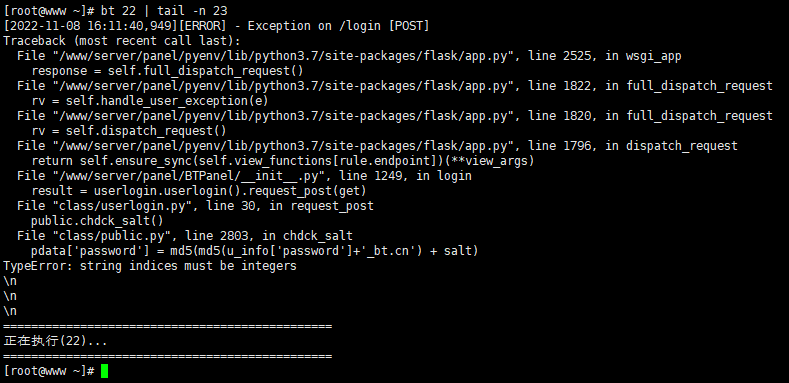Viewport: 789px width, 383px height.
Task: Click 'Traceback (most recent call last)' line
Action: click(x=122, y=41)
